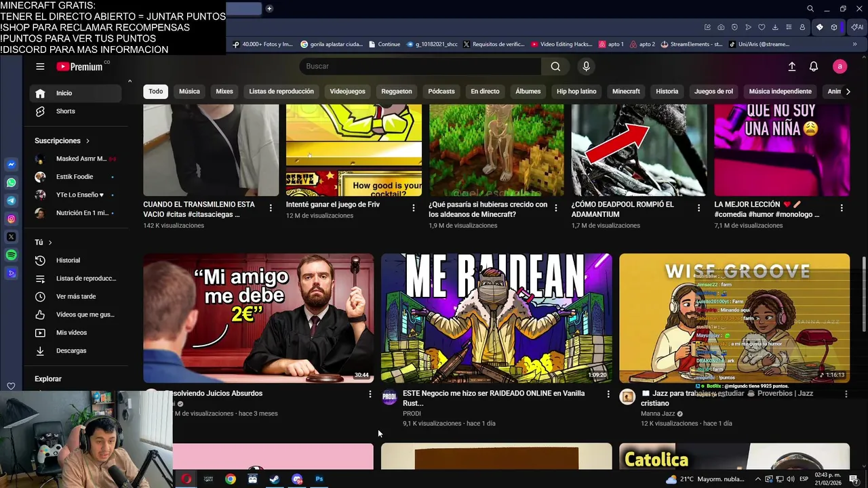Open 'Nutrición En 1 mi...' subscription channel

tap(75, 213)
